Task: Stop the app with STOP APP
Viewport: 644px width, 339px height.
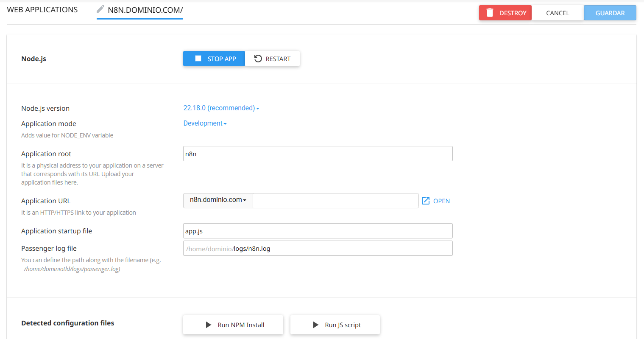Action: click(x=214, y=58)
